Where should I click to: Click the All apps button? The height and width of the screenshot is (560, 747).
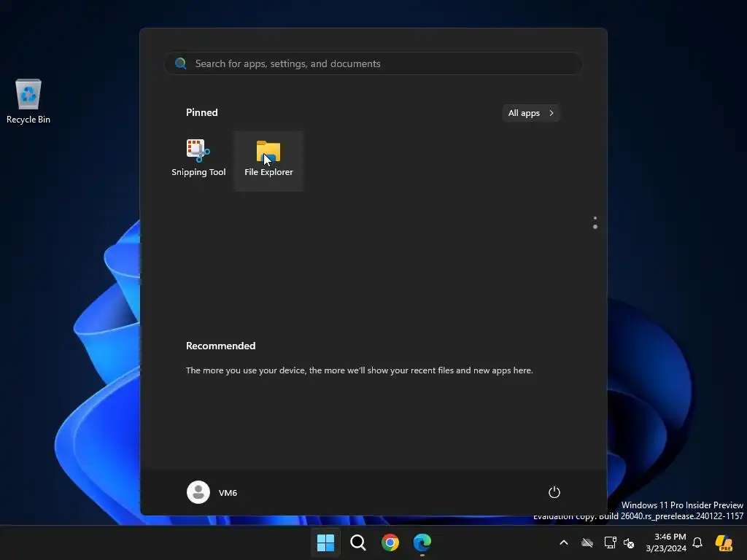pos(531,113)
